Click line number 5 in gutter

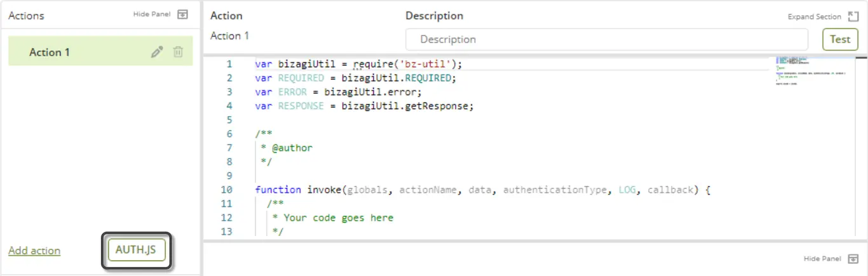(229, 120)
